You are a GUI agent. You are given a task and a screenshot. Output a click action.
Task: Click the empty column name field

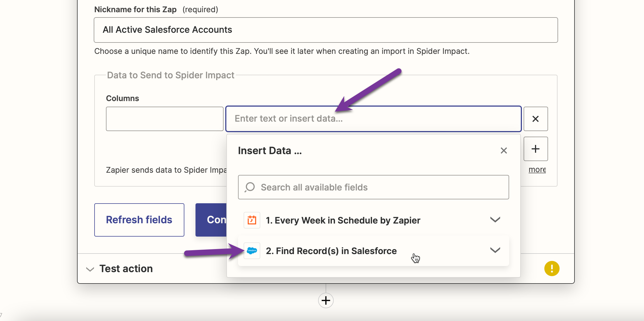click(165, 119)
